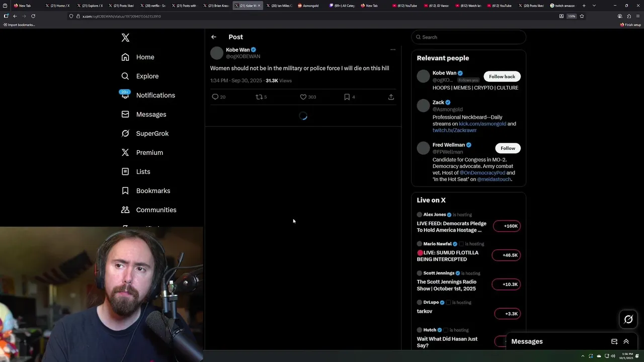Open the browser tab list dropdown arrow
This screenshot has height=362, width=644.
click(594, 6)
